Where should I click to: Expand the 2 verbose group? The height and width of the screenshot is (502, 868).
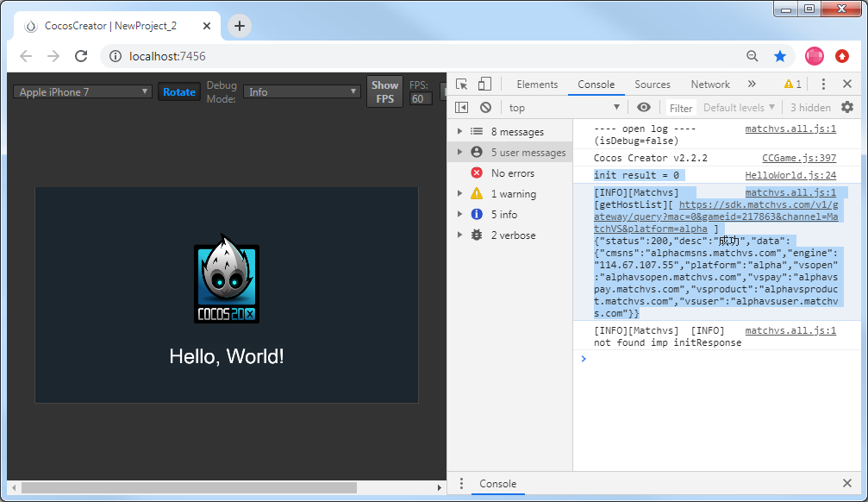pyautogui.click(x=459, y=235)
